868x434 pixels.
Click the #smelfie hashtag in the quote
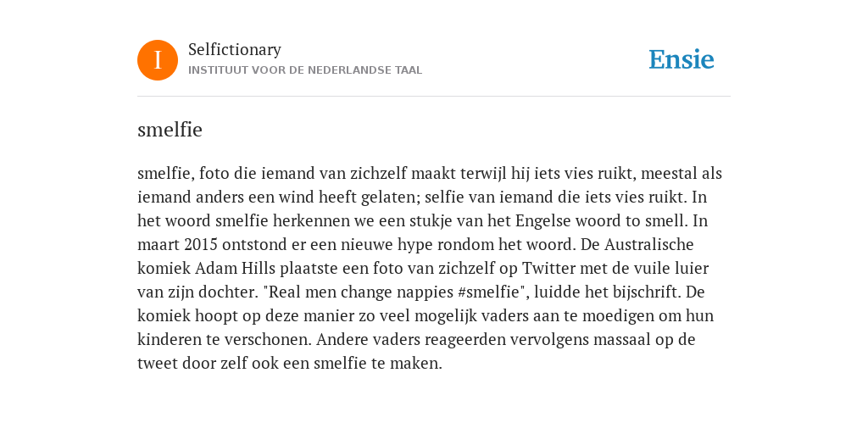click(x=490, y=292)
